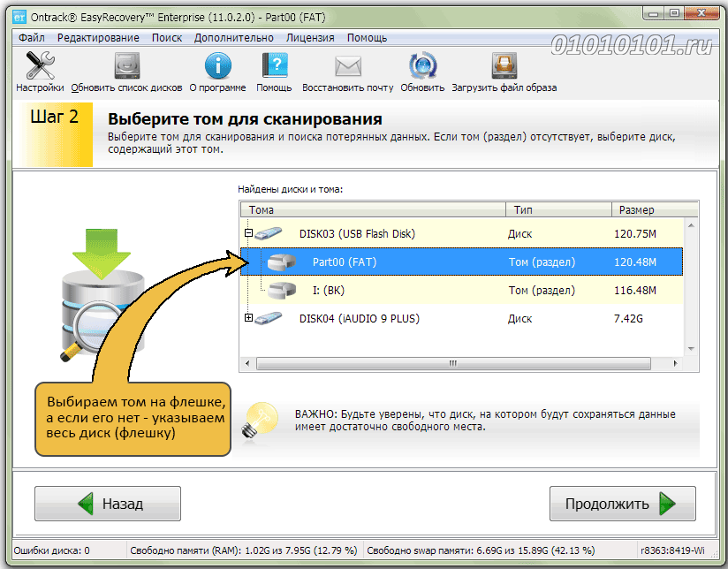Click the list's scroll left arrow
The image size is (728, 569).
[247, 363]
